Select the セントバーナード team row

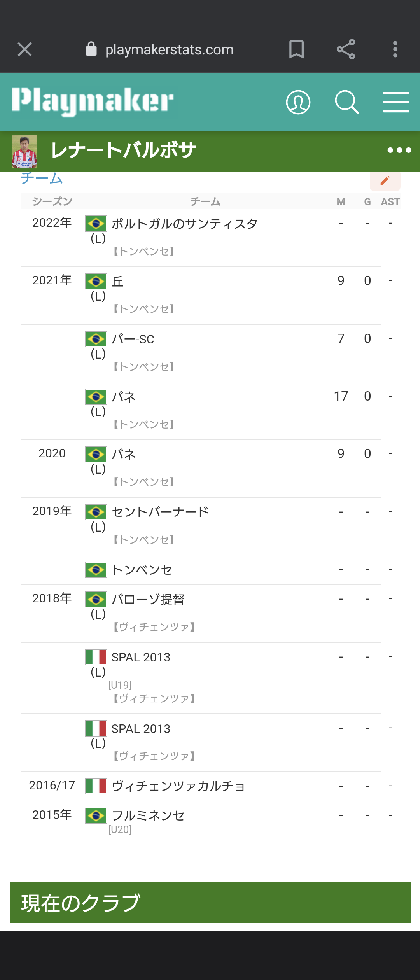click(x=201, y=526)
